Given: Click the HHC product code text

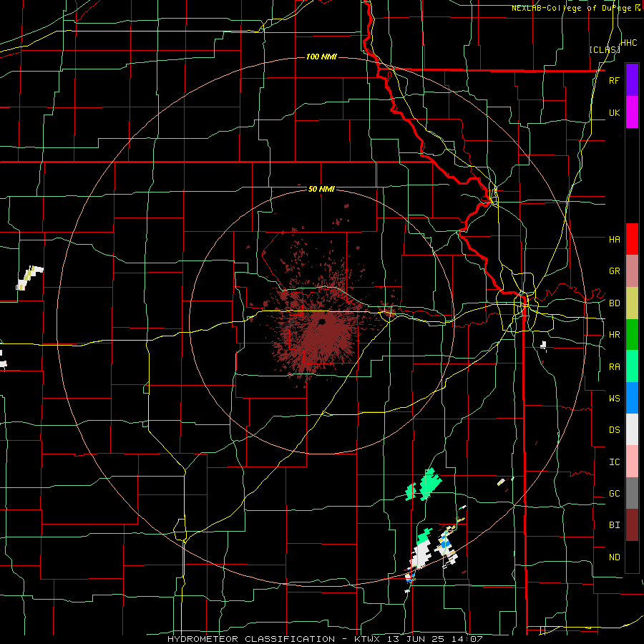Looking at the screenshot, I should tap(629, 43).
